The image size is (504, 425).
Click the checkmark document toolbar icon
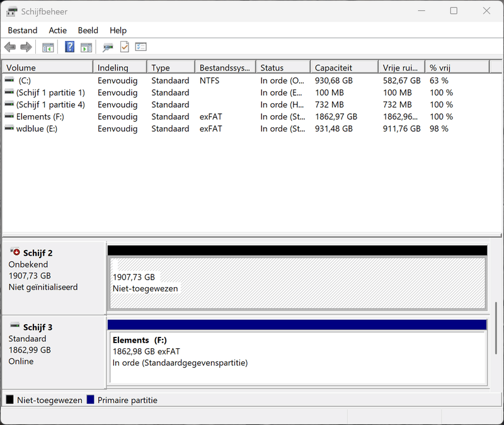124,47
